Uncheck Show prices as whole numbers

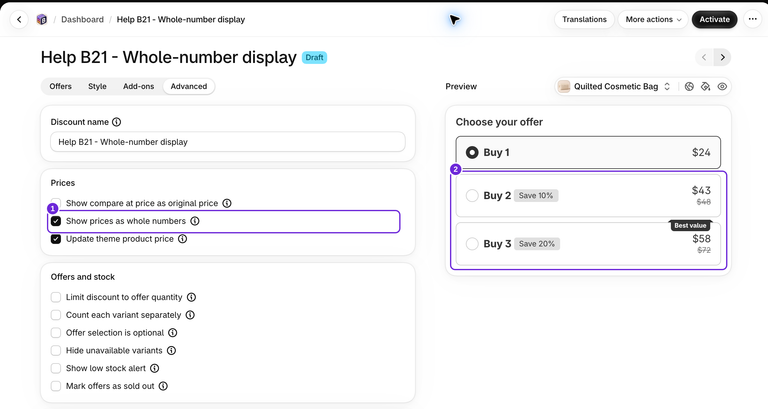pos(56,221)
